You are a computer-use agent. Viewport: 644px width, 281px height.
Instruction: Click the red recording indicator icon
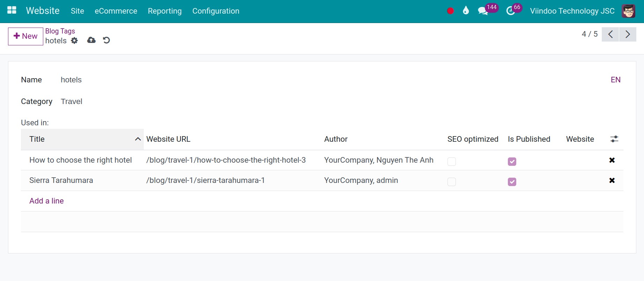450,11
